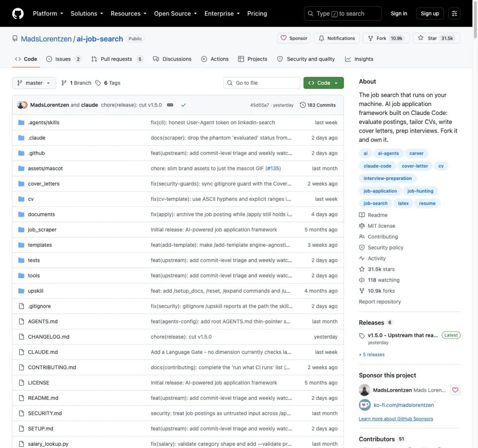This screenshot has width=478, height=448.
Task: Open the 6 Tags link
Action: click(x=108, y=83)
